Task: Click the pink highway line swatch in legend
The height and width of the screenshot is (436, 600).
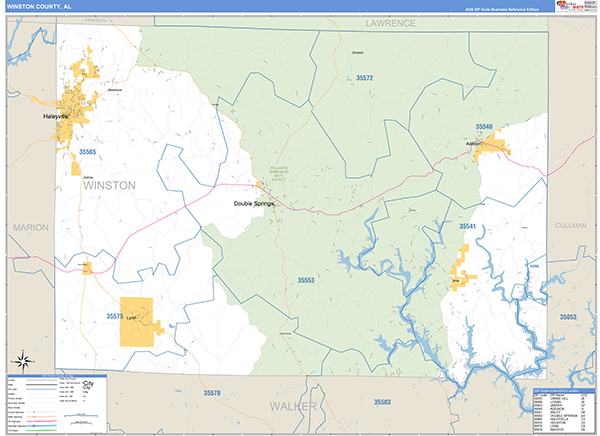Action: 41,421
